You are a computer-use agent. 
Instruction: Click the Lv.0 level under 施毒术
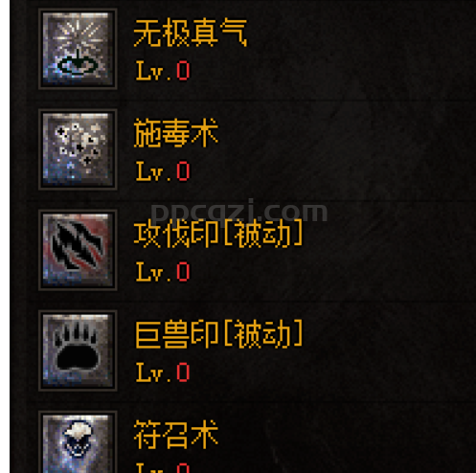pos(163,171)
